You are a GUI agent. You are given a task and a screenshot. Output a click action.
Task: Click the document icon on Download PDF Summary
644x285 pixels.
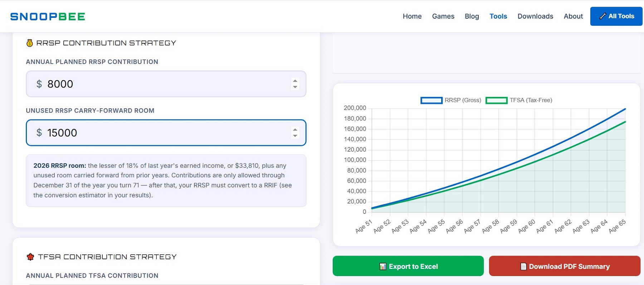click(523, 266)
